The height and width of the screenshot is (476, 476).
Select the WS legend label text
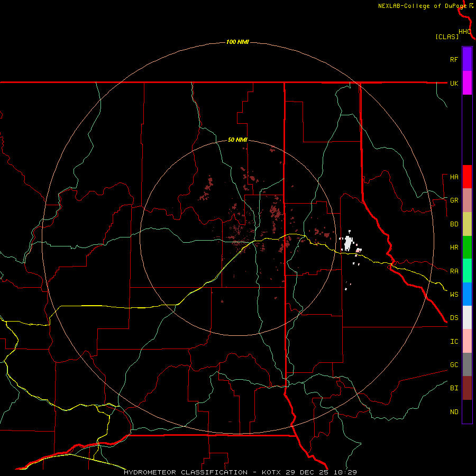click(x=454, y=295)
